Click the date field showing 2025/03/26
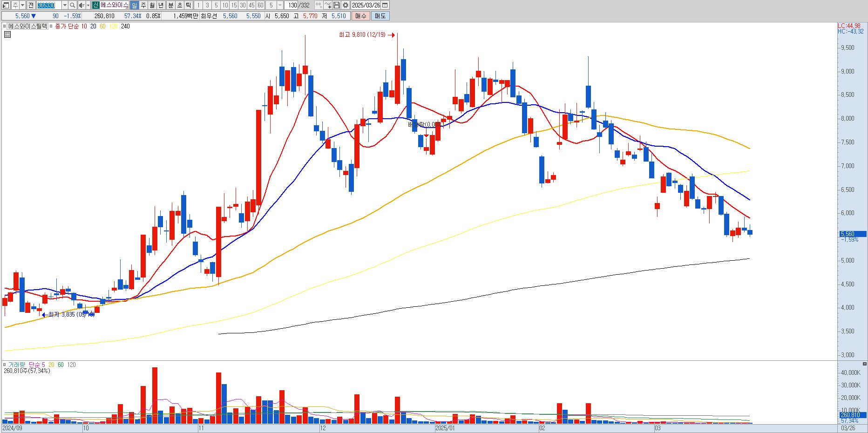The image size is (868, 433). 366,5
